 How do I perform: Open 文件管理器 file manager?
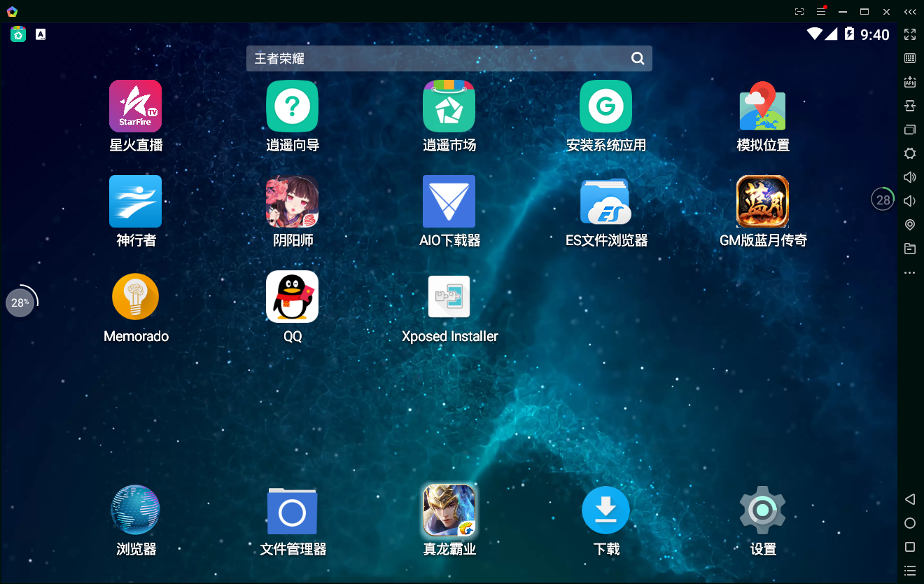293,511
